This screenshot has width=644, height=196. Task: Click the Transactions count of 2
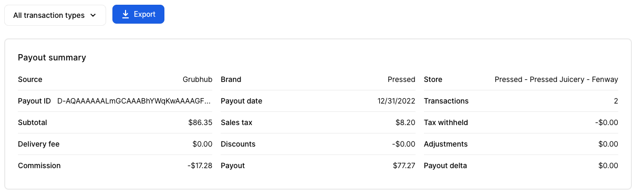[616, 101]
